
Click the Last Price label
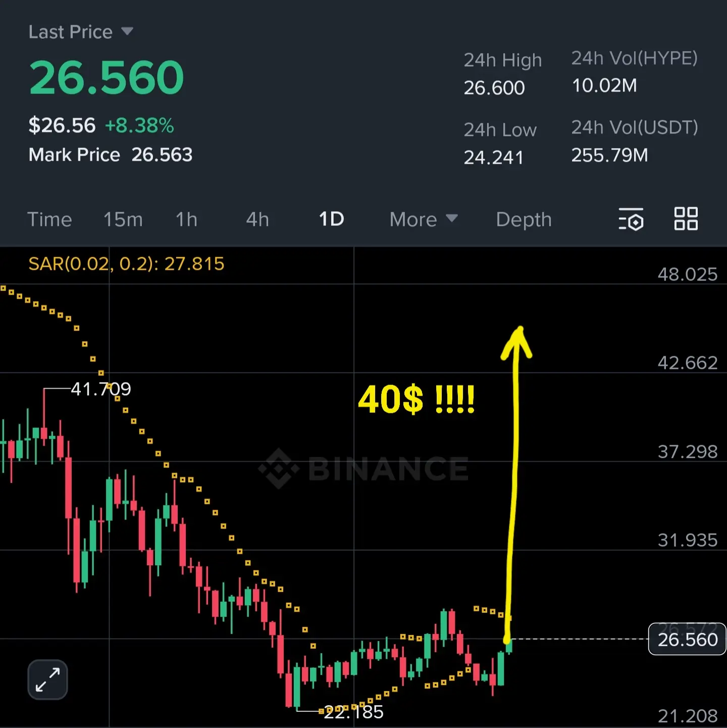(x=70, y=32)
